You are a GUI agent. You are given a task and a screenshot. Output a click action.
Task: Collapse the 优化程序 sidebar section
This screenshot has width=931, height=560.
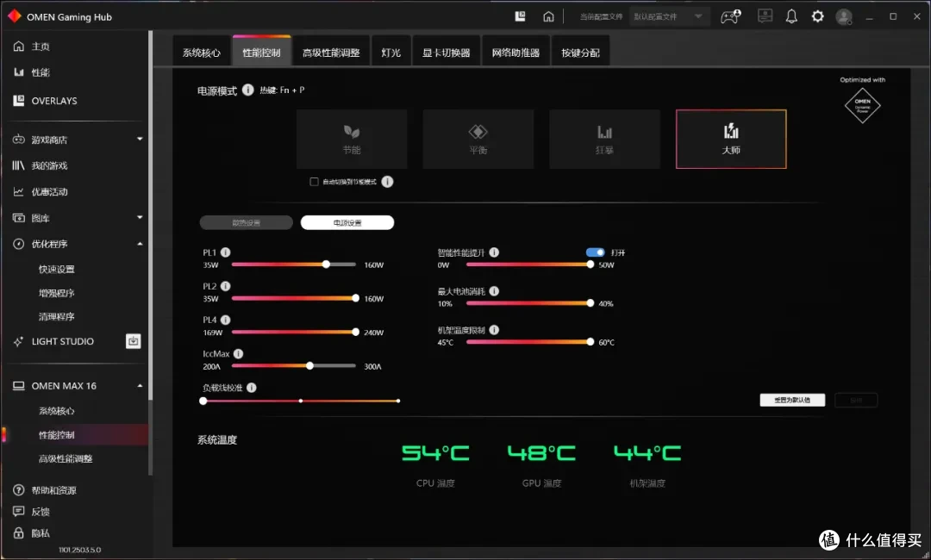(141, 244)
